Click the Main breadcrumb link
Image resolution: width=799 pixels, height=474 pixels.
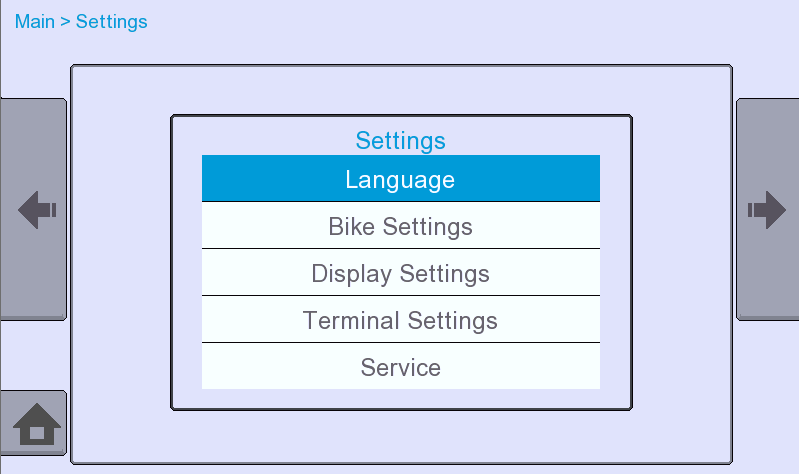coord(35,22)
